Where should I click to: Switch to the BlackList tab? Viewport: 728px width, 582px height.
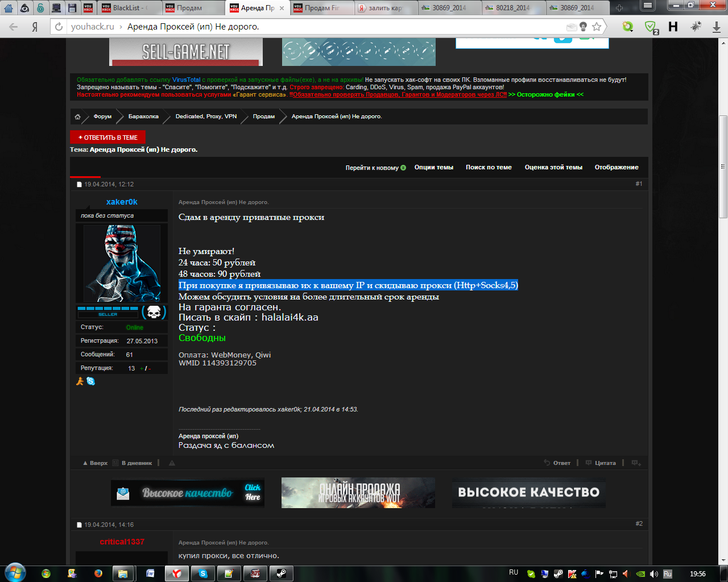pyautogui.click(x=129, y=8)
